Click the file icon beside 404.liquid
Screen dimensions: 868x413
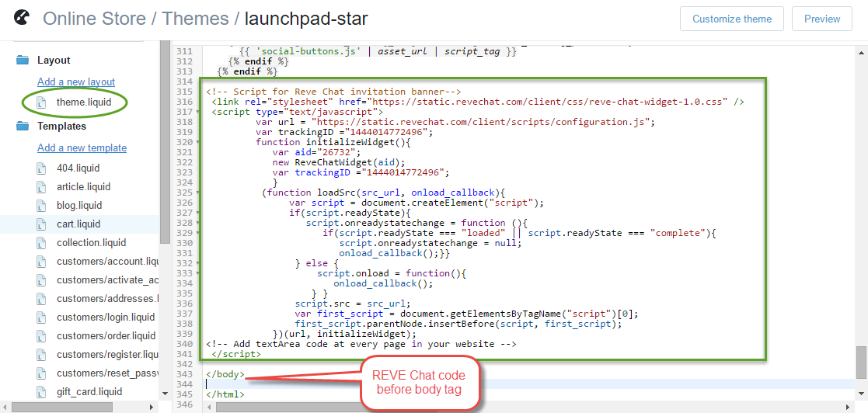coord(41,168)
